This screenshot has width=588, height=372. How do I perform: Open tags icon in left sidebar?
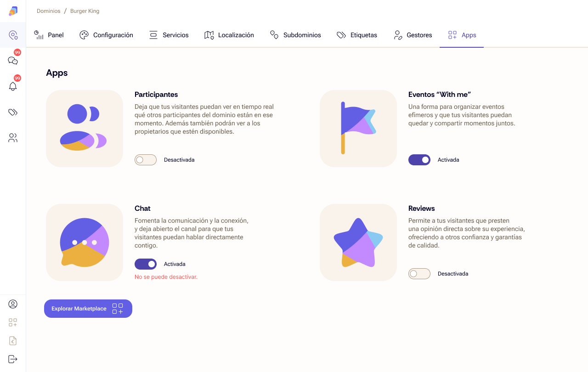[x=13, y=112]
